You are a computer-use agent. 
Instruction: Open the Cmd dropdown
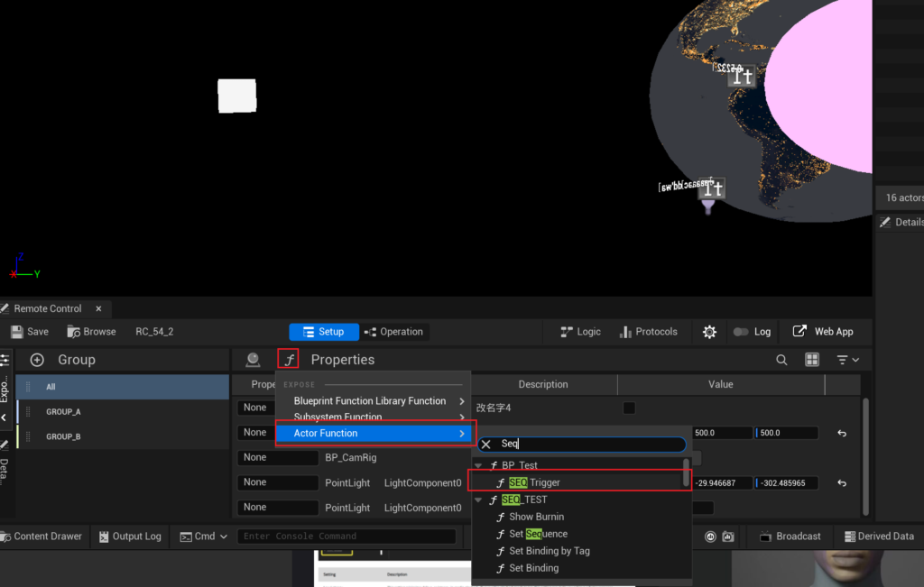[x=203, y=537]
